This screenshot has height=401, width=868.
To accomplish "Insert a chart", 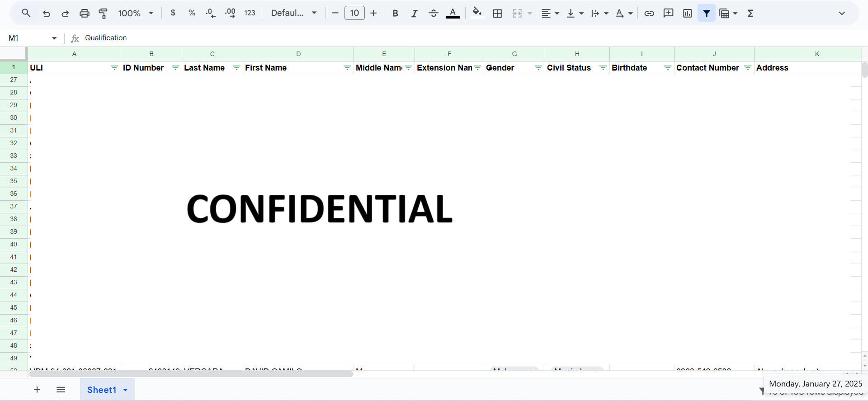I will (687, 13).
